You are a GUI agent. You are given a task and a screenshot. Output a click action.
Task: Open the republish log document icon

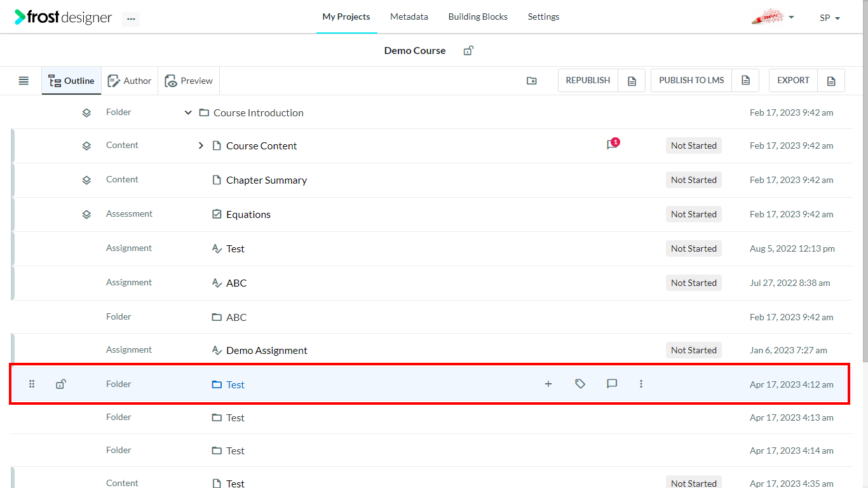(x=632, y=81)
